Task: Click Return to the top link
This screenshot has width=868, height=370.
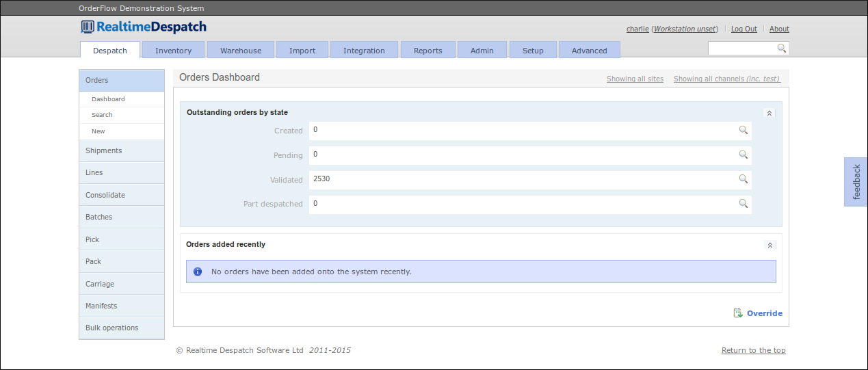Action: tap(754, 350)
